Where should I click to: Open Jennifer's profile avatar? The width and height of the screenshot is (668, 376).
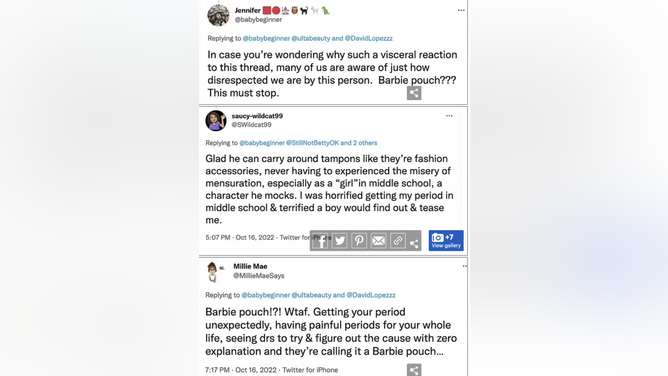pyautogui.click(x=218, y=15)
